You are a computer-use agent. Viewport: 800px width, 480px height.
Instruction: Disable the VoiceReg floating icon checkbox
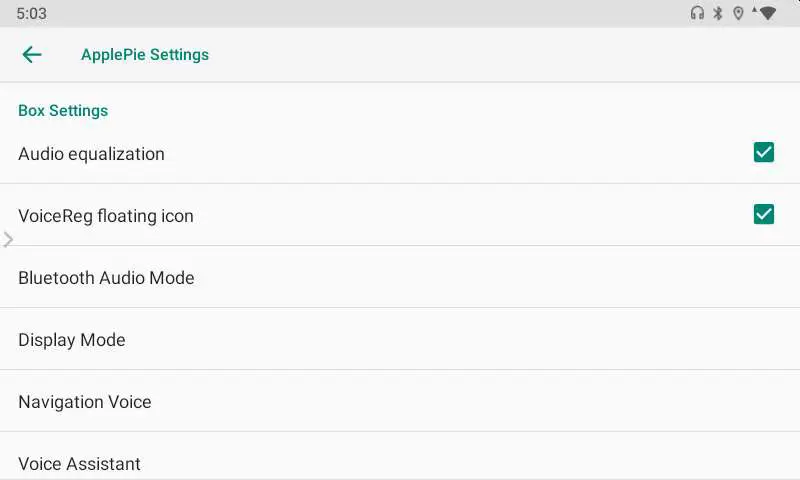[x=764, y=214]
